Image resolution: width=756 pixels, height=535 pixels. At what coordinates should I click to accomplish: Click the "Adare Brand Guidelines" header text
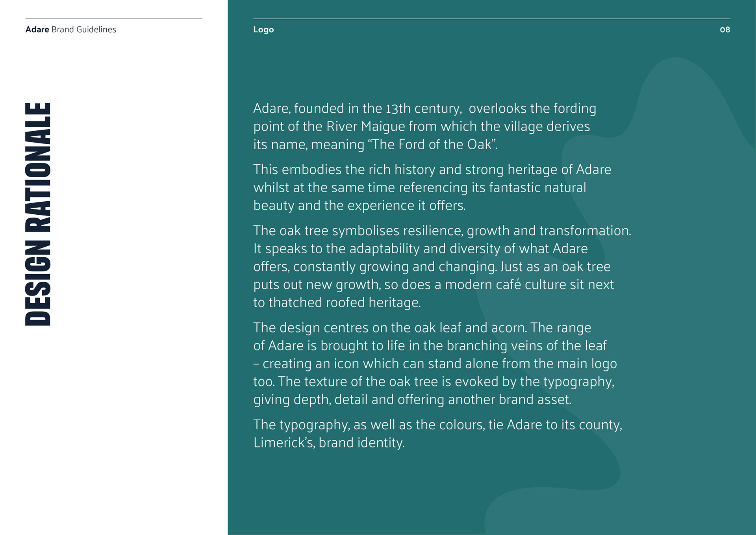(x=70, y=30)
